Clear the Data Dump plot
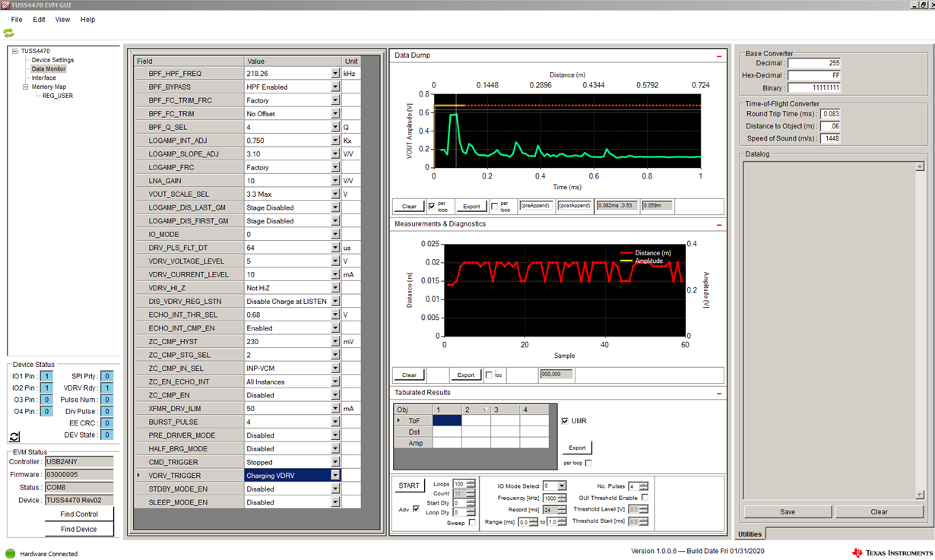This screenshot has height=560, width=935. click(409, 206)
